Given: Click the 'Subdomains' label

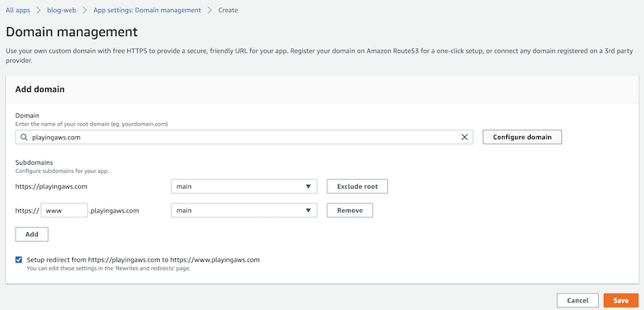Looking at the screenshot, I should tap(34, 162).
